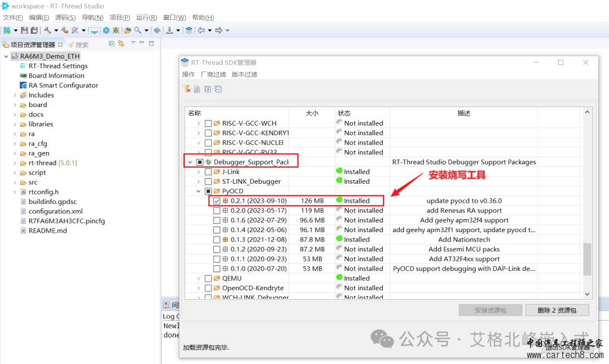This screenshot has height=364, width=609.
Task: Check PyOCD 0.1.6 (2022-07-29) checkbox
Action: [217, 220]
